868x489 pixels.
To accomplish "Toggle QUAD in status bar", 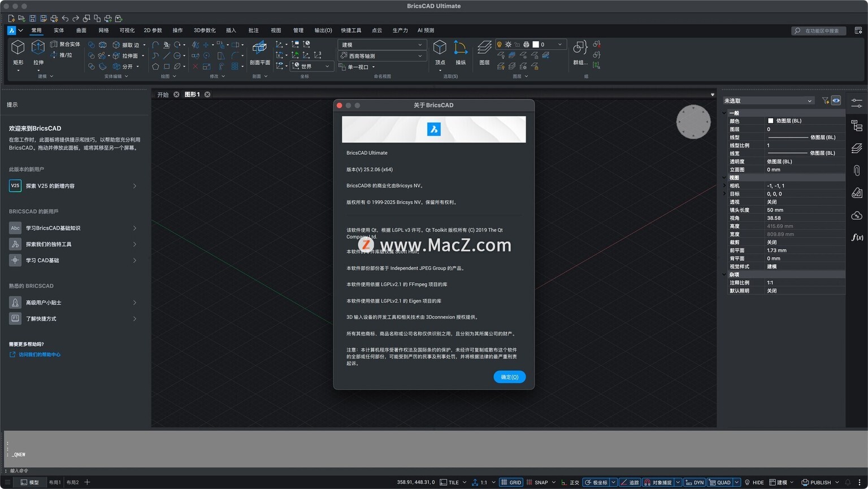I will pos(720,482).
